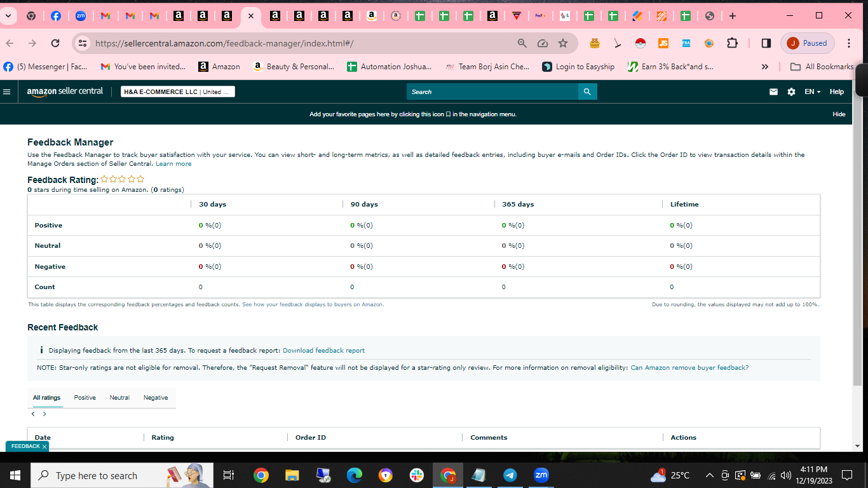Image resolution: width=868 pixels, height=488 pixels.
Task: Hide the favorite pages banner
Action: (839, 114)
